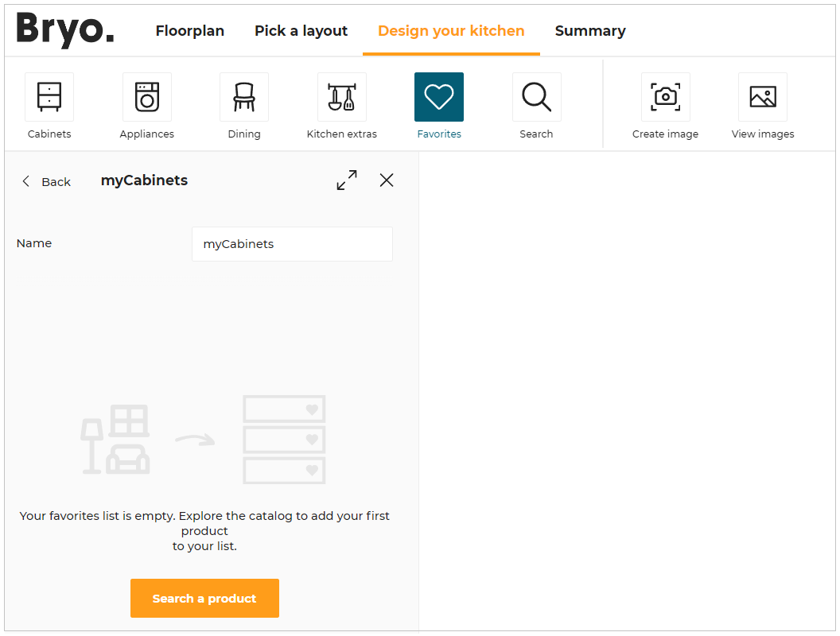
Task: Switch to the Floorplan tab
Action: (190, 31)
